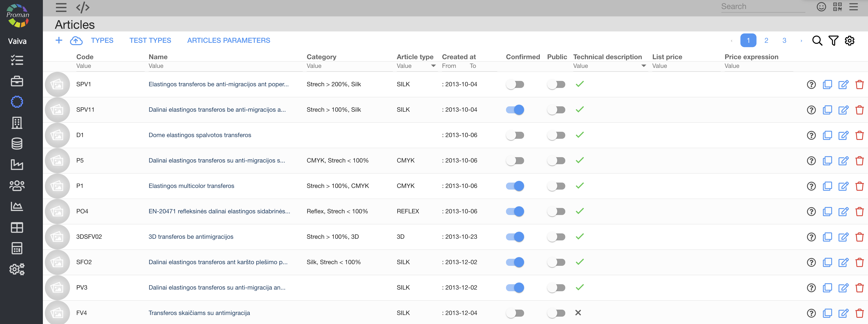The image size is (868, 324).
Task: Open the QR code icon in header
Action: coord(837,7)
